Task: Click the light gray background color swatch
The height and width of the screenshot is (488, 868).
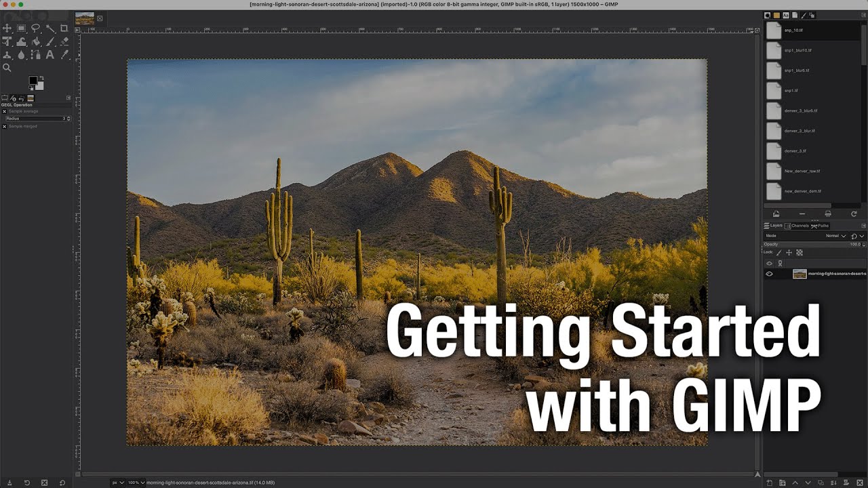Action: pos(40,86)
